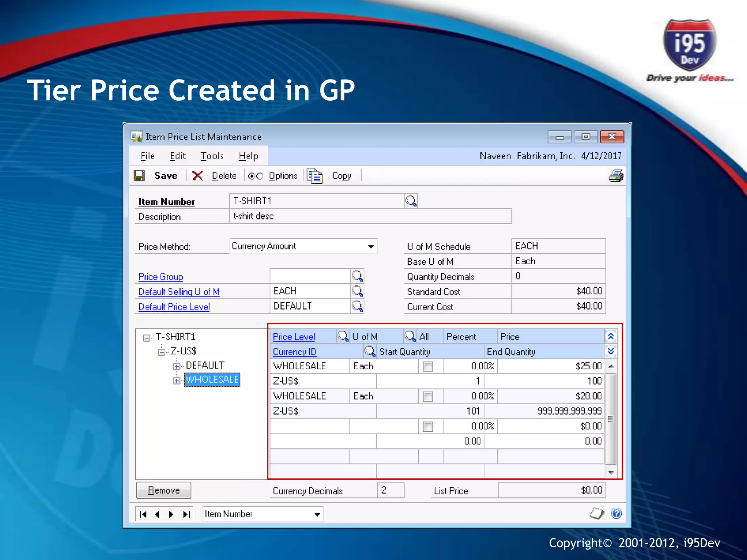Go to previous record arrow

[157, 514]
